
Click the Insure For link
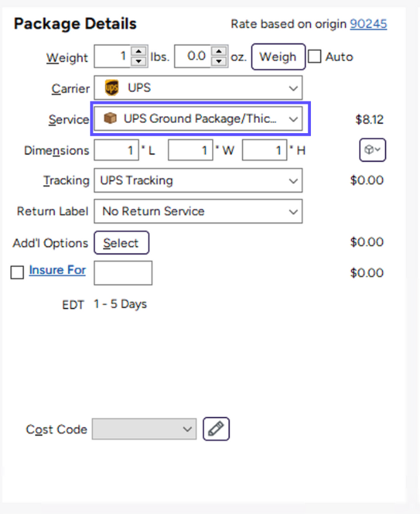coord(57,270)
